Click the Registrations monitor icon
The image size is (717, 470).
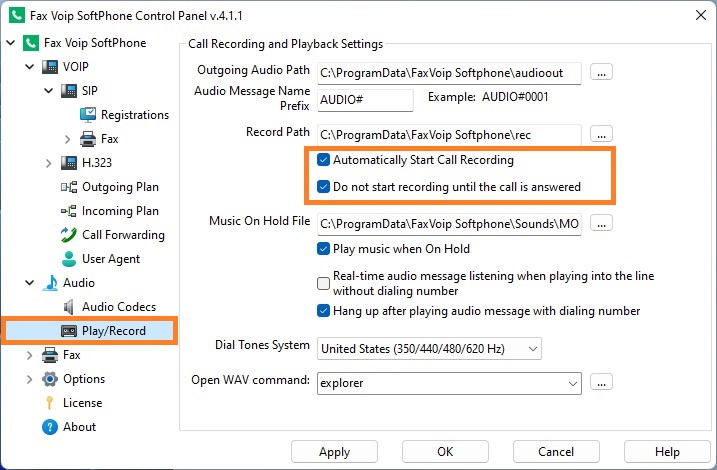(88, 115)
